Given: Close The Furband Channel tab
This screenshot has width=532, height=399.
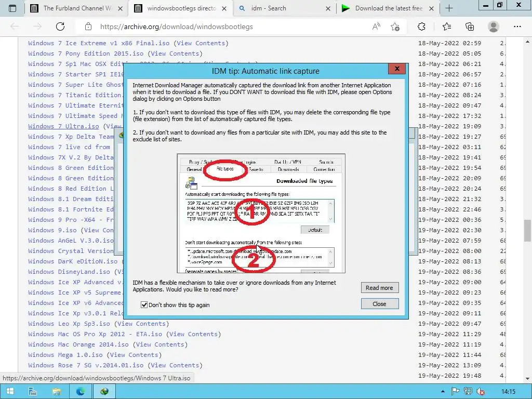Looking at the screenshot, I should click(120, 8).
